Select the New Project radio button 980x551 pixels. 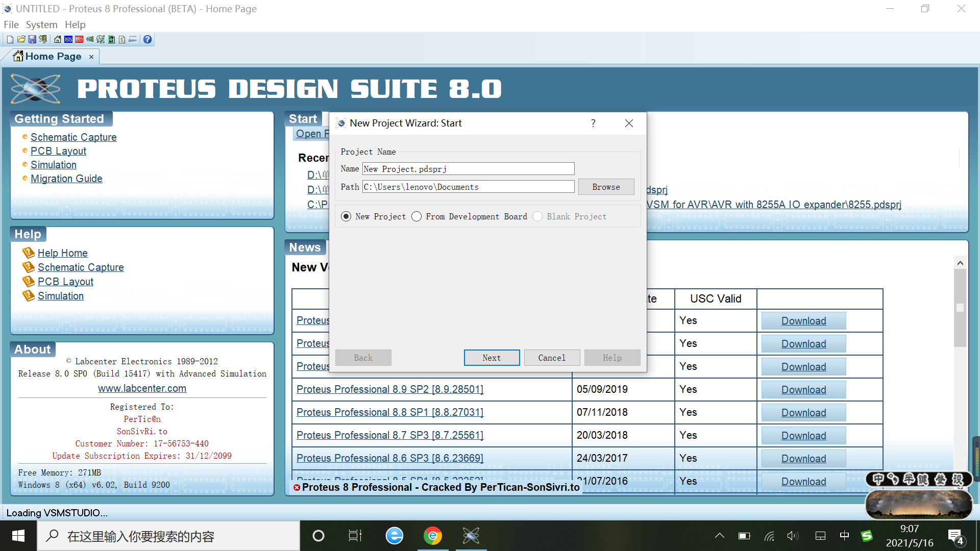point(346,216)
